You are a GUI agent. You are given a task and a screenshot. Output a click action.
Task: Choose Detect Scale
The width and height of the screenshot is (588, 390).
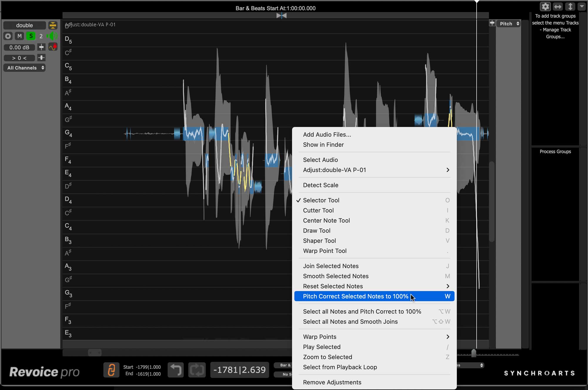(374, 185)
